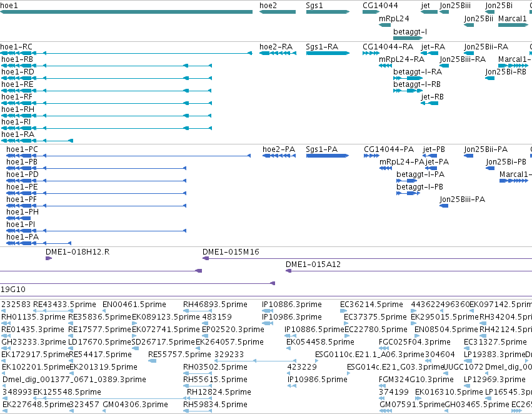This screenshot has width=532, height=414.
Task: Click the betaggt-I-RB transcript label
Action: [x=416, y=84]
